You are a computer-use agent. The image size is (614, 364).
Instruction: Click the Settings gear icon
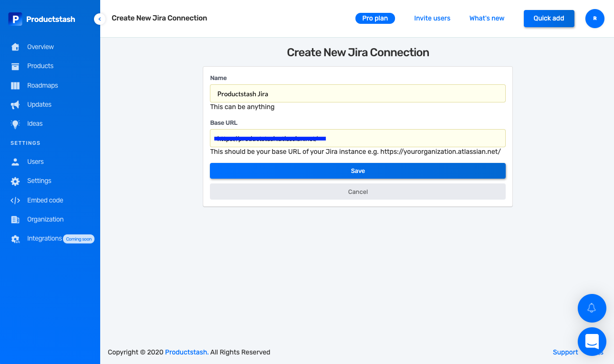point(15,181)
